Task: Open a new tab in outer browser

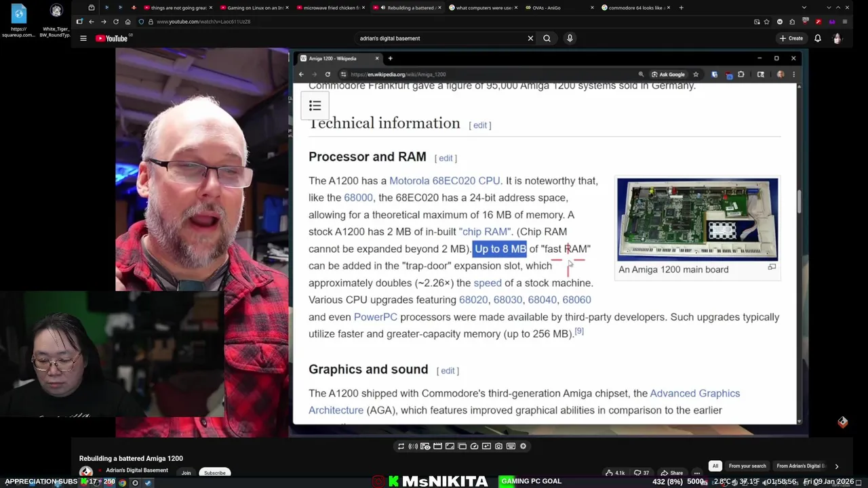Action: pos(681,7)
